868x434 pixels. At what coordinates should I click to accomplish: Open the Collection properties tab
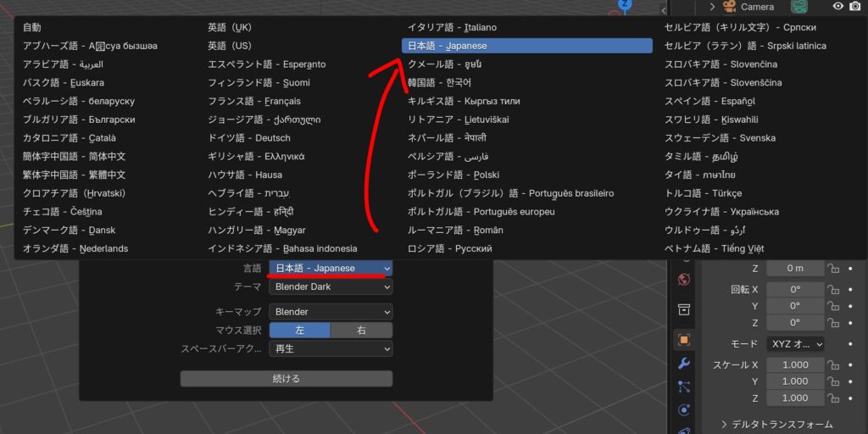pos(684,309)
